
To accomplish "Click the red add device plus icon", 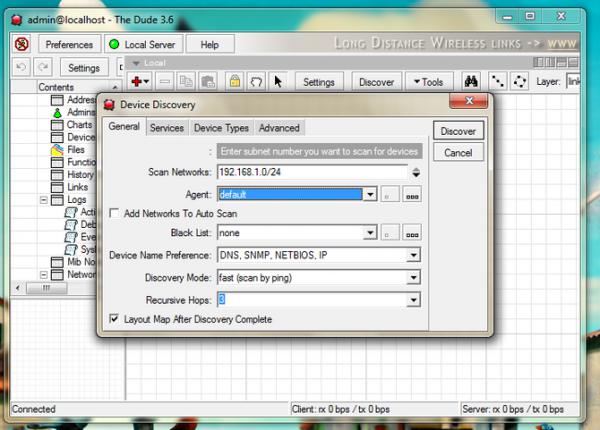I will pyautogui.click(x=138, y=82).
